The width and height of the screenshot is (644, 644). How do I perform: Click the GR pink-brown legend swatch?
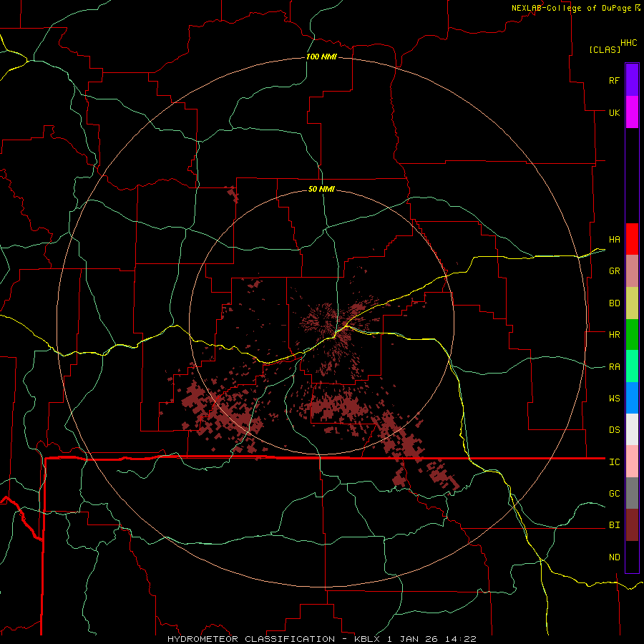[632, 271]
